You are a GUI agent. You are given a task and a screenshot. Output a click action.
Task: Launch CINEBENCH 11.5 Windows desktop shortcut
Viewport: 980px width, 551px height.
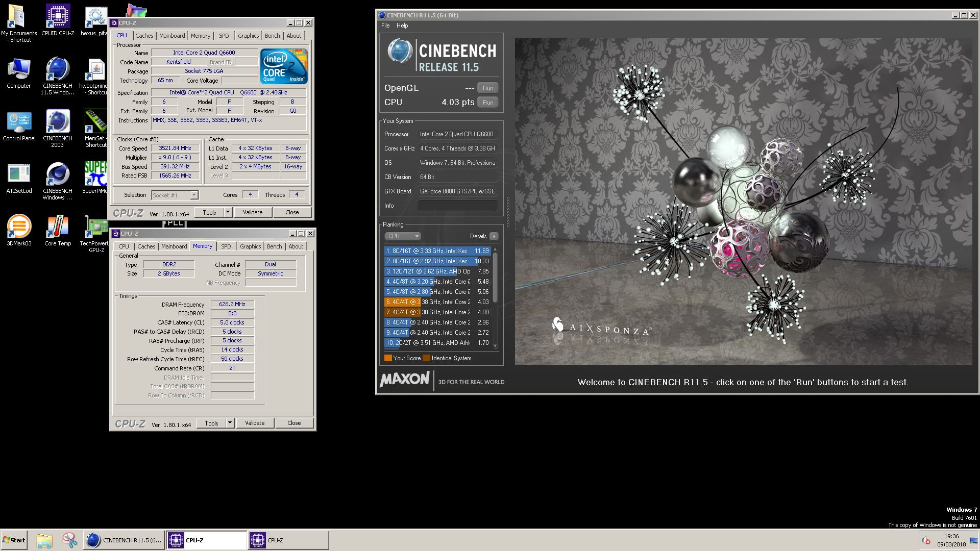(58, 77)
